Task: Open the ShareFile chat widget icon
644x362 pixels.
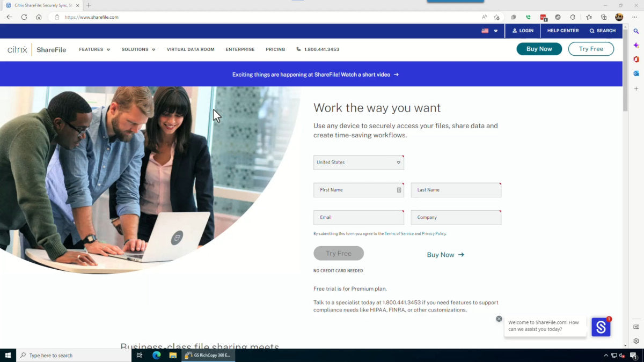Action: click(x=601, y=327)
